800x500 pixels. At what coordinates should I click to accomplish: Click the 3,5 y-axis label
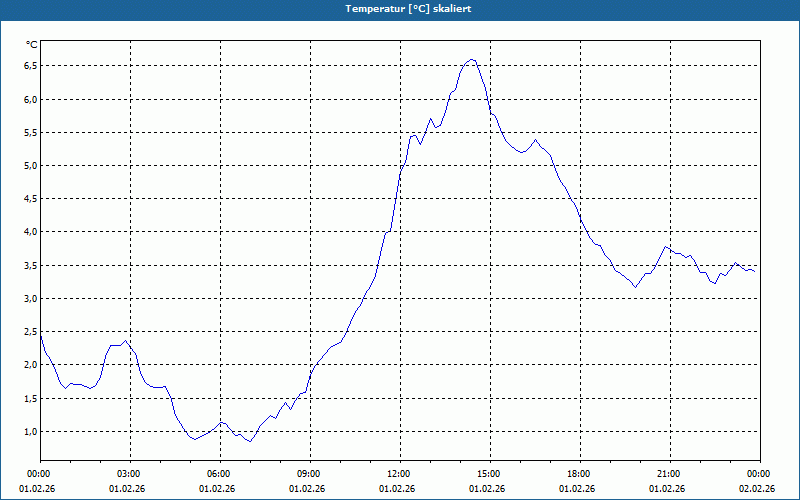point(31,265)
